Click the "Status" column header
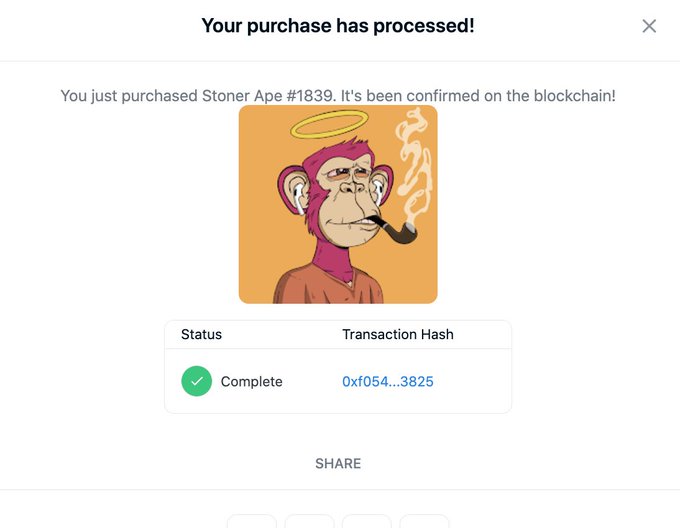The image size is (680, 528). [201, 334]
